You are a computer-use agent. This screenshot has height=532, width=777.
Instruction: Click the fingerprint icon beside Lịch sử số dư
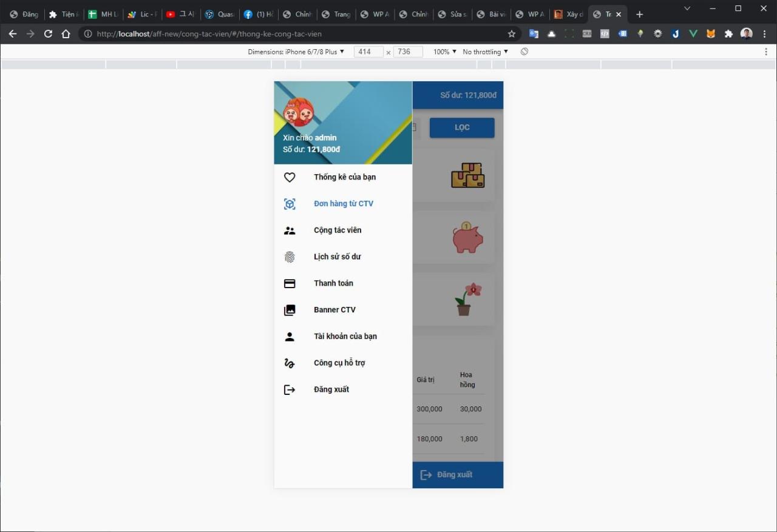tap(290, 257)
